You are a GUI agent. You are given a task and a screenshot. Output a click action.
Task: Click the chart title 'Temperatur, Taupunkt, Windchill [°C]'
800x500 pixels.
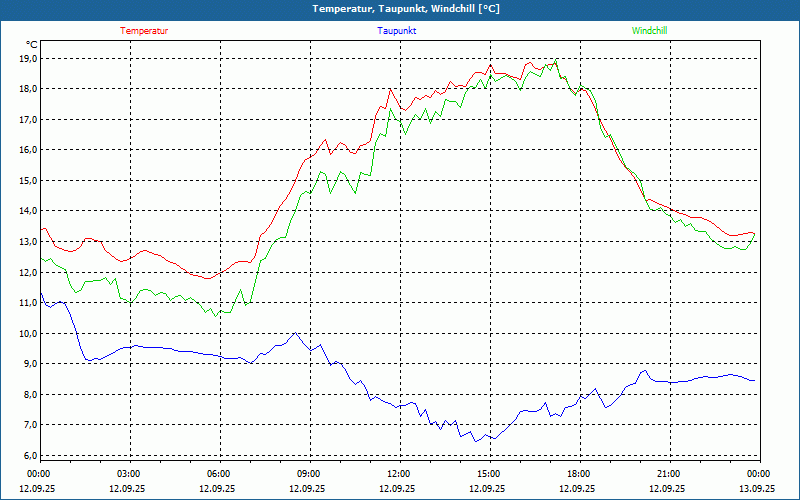(x=406, y=9)
